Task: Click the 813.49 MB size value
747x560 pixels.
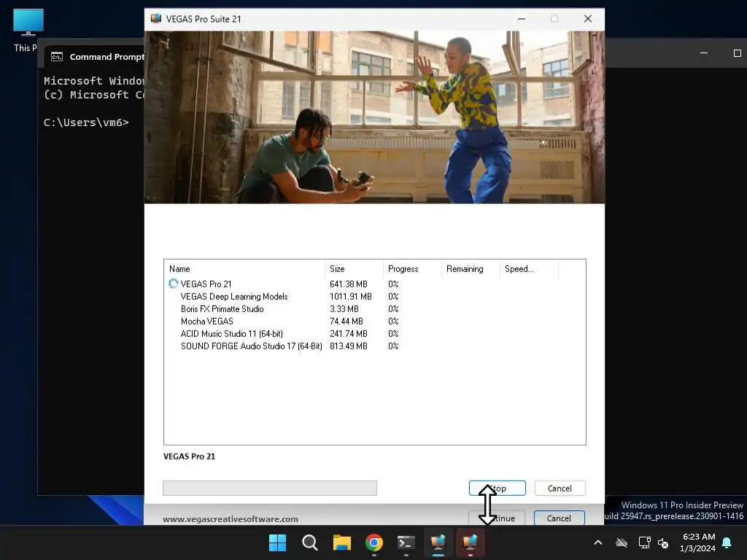Action: point(348,346)
